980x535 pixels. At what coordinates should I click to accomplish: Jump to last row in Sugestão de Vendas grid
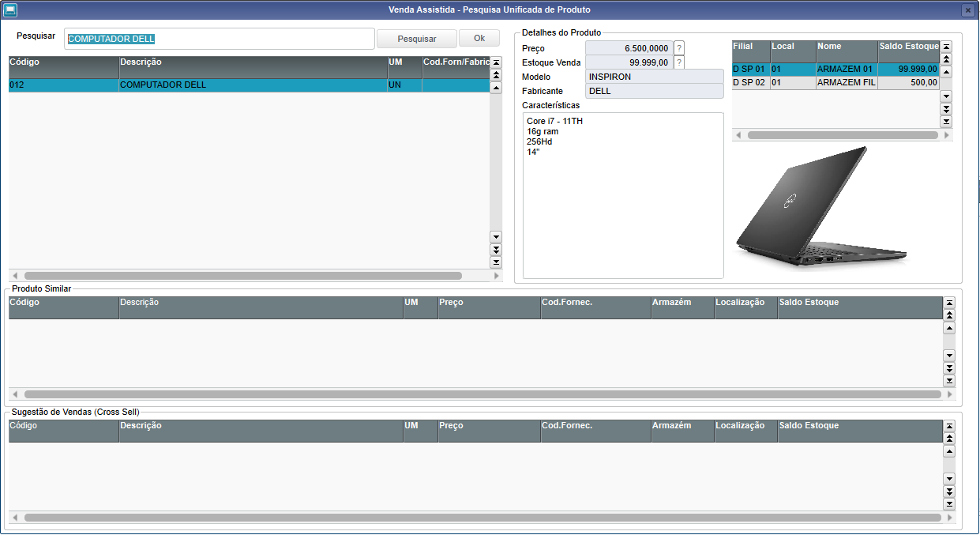[x=949, y=504]
